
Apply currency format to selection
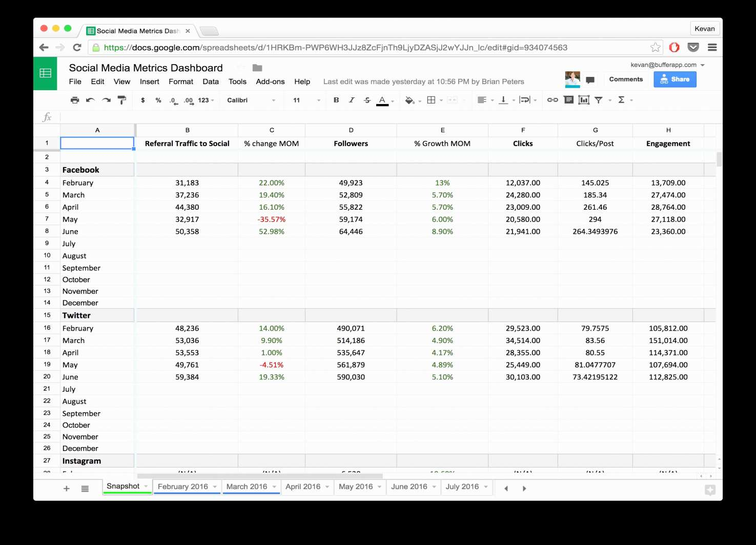(143, 100)
